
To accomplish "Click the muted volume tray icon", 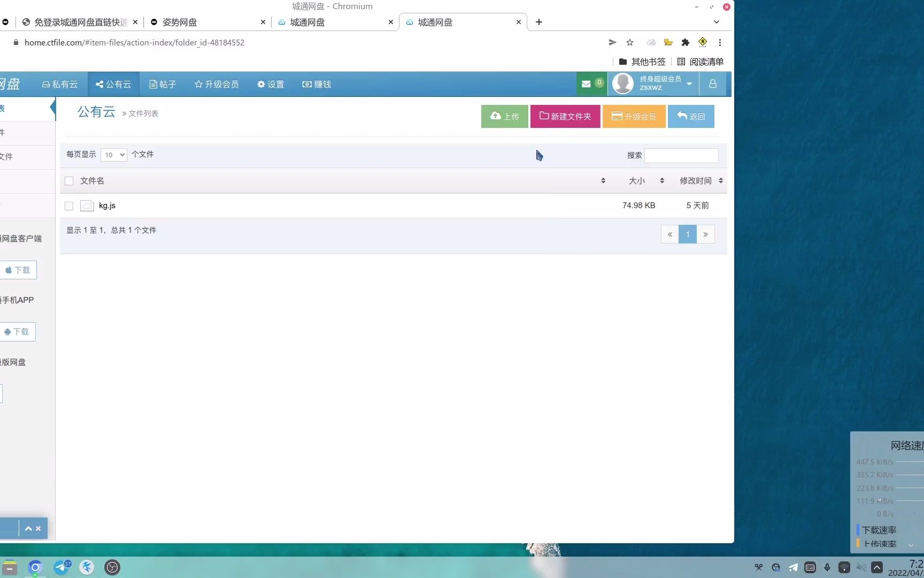I will 861,567.
